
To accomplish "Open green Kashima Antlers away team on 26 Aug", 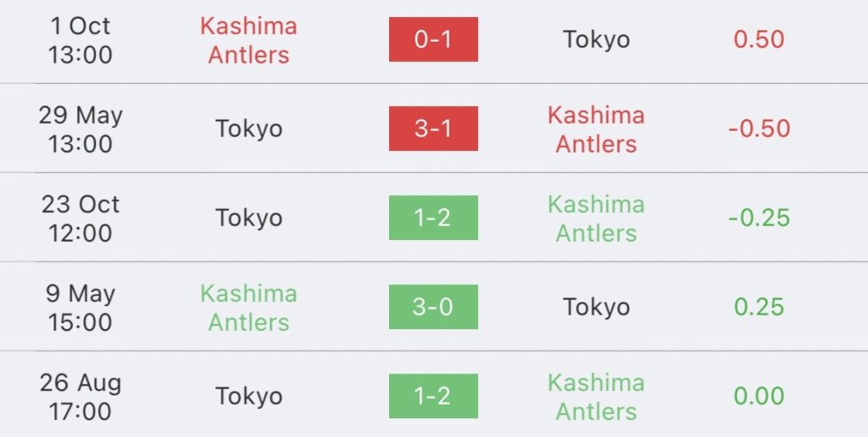I will 596,396.
